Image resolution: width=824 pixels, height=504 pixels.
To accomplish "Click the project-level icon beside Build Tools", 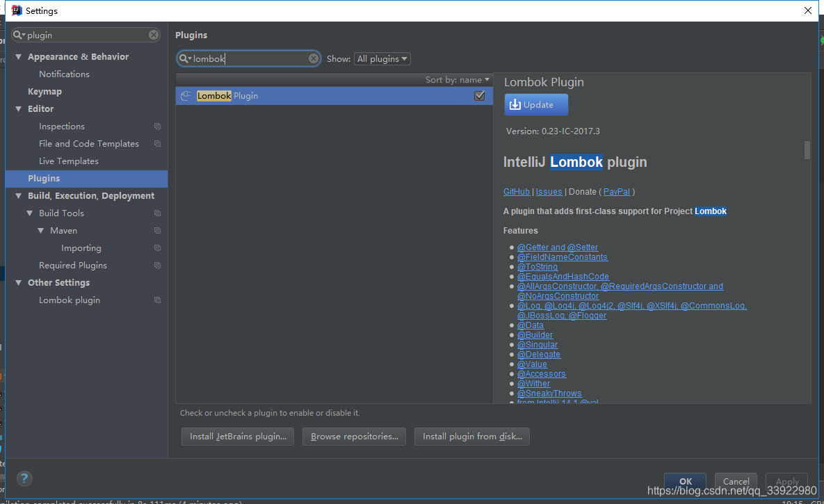I will tap(157, 213).
